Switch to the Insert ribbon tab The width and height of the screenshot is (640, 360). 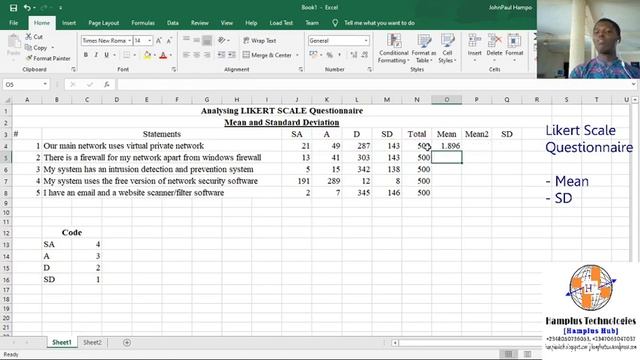point(69,23)
